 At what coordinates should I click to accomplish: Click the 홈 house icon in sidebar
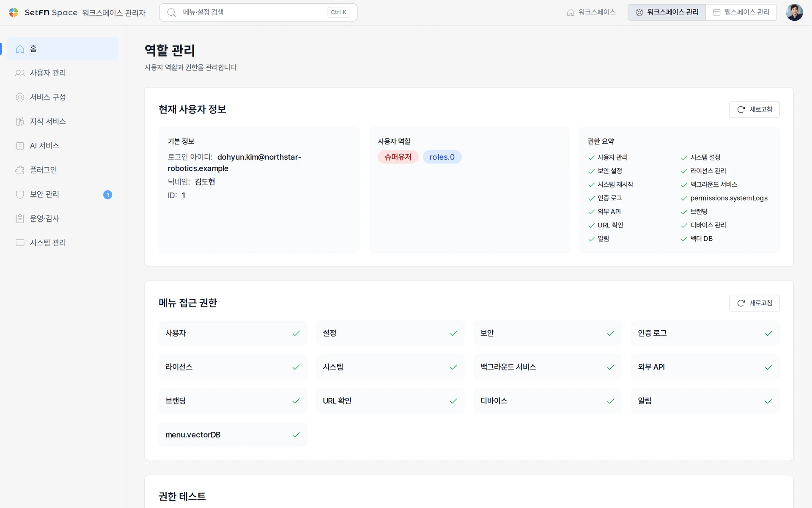point(20,49)
